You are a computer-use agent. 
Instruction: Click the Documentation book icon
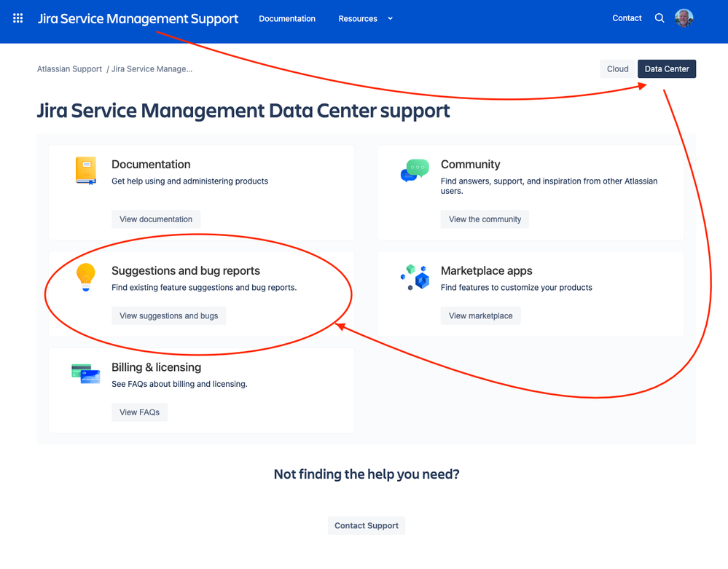(x=86, y=170)
